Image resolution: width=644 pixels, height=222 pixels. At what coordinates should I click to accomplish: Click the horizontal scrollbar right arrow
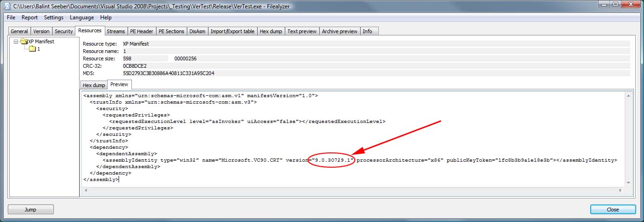tap(621, 190)
